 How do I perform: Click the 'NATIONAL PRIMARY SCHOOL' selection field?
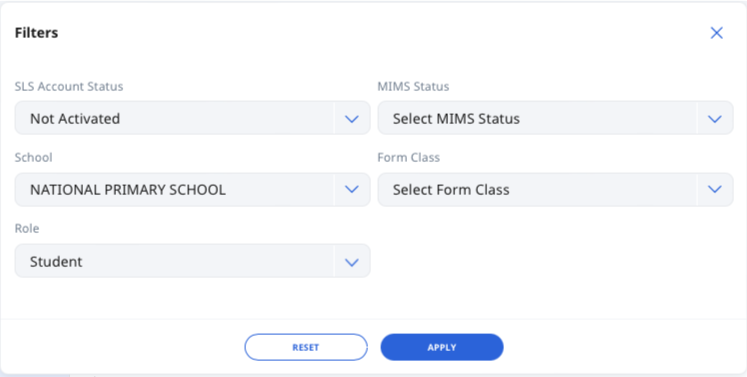click(x=192, y=189)
